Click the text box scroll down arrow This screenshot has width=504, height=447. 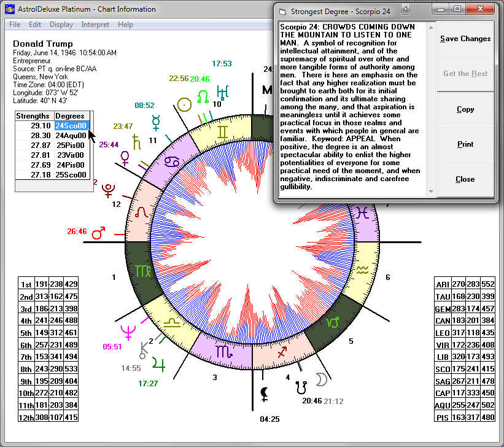tap(430, 192)
